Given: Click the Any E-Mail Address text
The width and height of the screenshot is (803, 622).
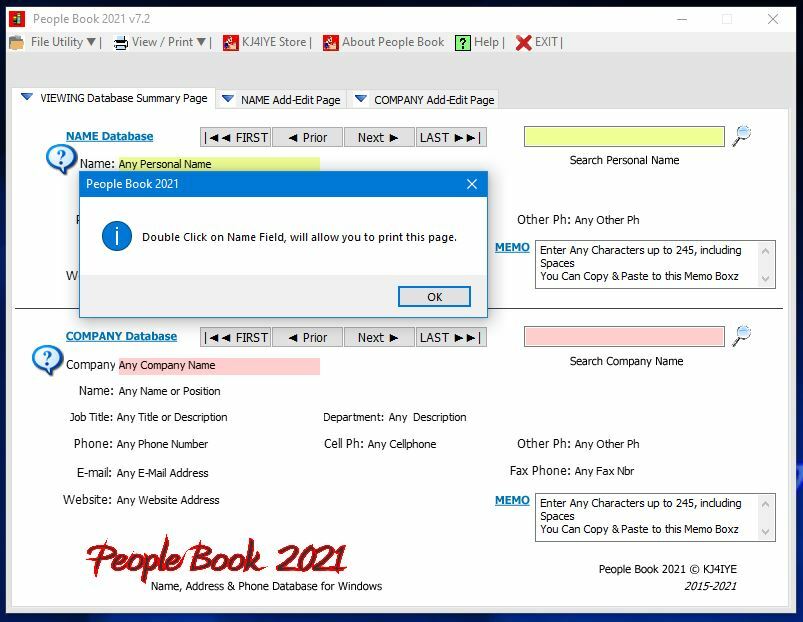Looking at the screenshot, I should point(162,473).
